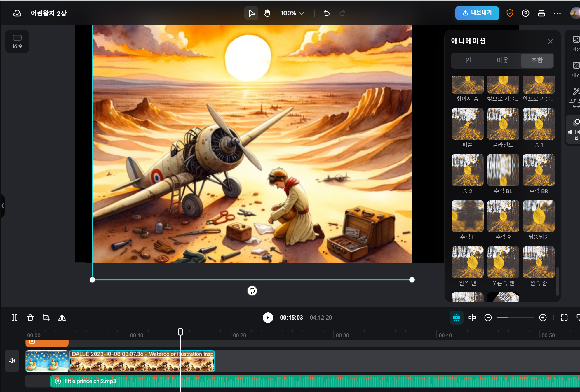Click the undo arrow
Viewport: 580px width, 392px height.
point(327,13)
